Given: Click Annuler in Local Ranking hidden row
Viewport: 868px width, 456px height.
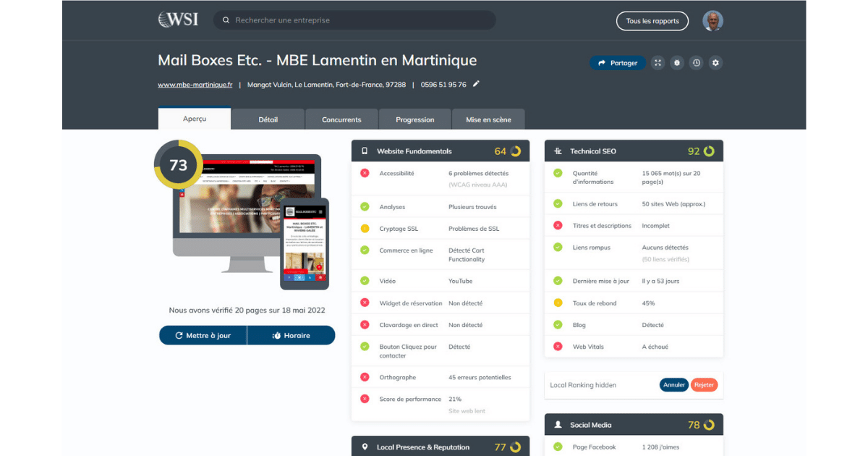Looking at the screenshot, I should tap(674, 385).
